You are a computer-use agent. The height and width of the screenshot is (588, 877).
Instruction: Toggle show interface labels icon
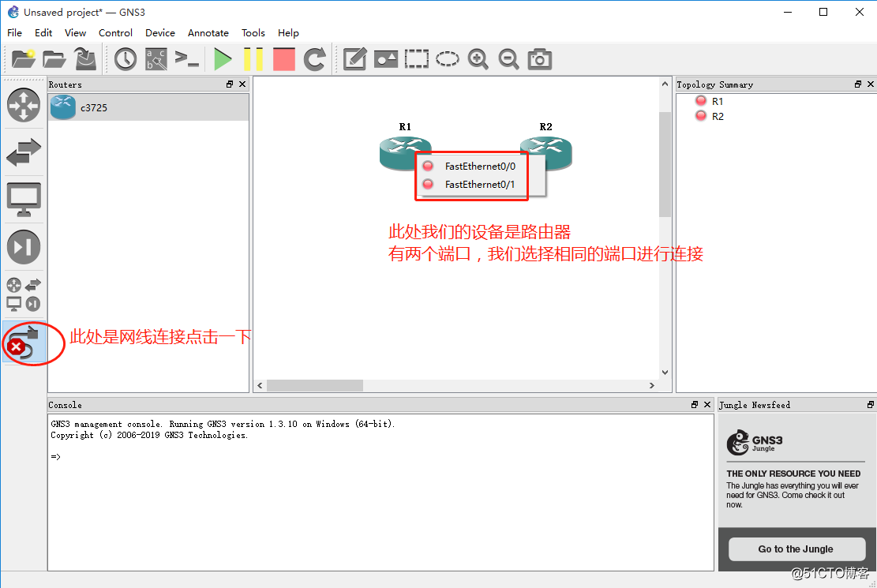[x=156, y=58]
